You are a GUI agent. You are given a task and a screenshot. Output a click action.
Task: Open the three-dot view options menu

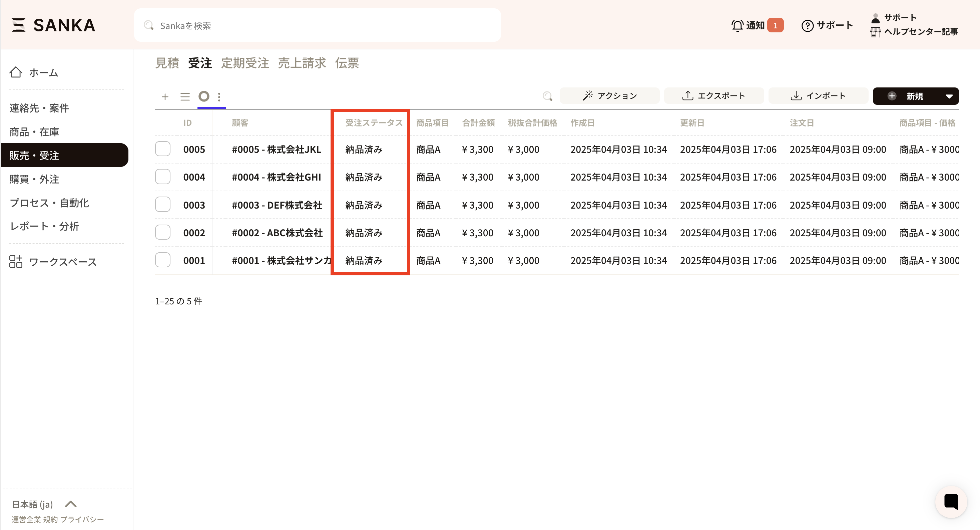point(219,97)
